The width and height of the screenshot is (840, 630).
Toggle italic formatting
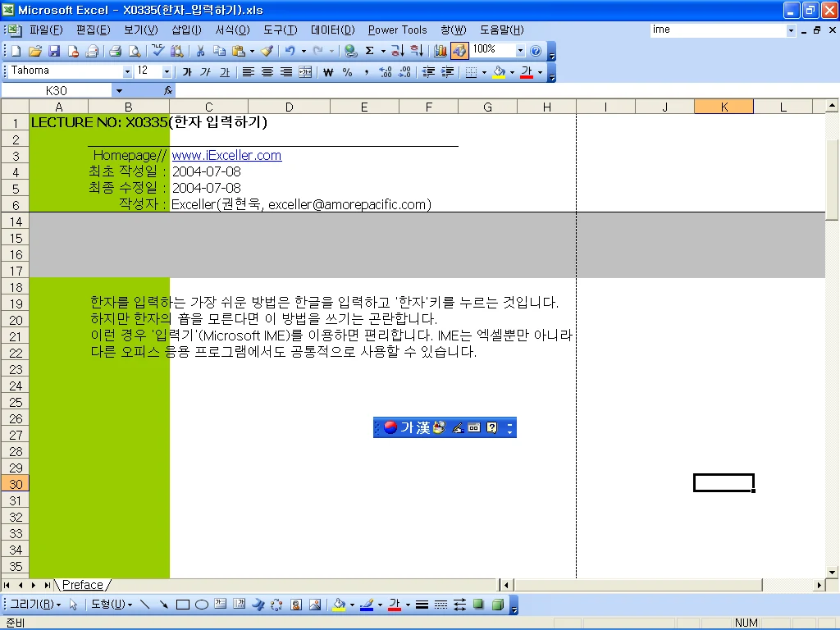click(x=206, y=72)
